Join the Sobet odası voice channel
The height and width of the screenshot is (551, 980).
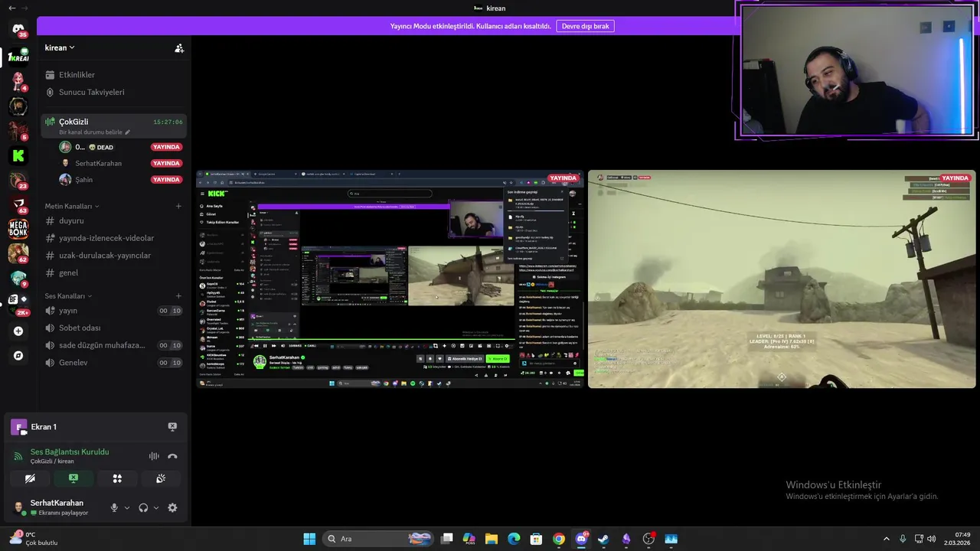[113, 328]
